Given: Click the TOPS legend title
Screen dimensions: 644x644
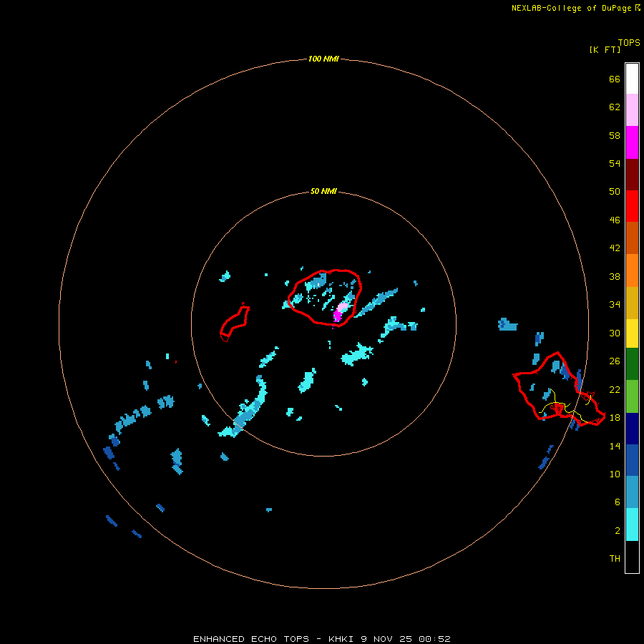Looking at the screenshot, I should click(x=629, y=42).
